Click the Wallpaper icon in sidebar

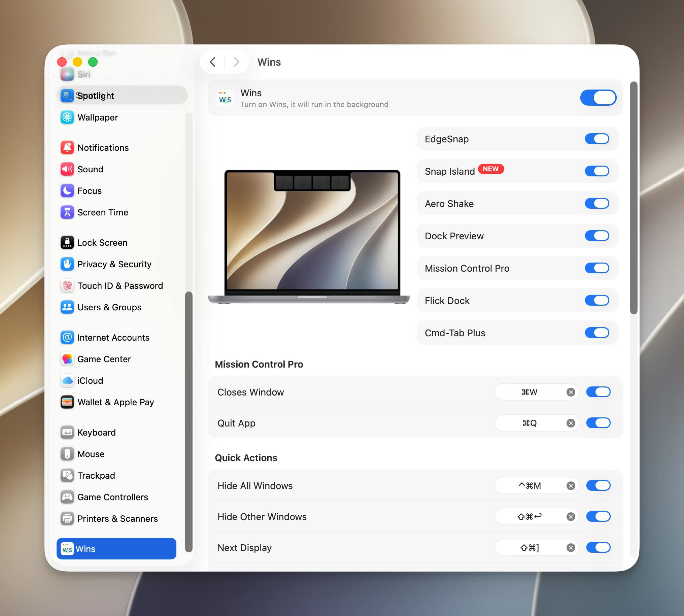pyautogui.click(x=67, y=117)
